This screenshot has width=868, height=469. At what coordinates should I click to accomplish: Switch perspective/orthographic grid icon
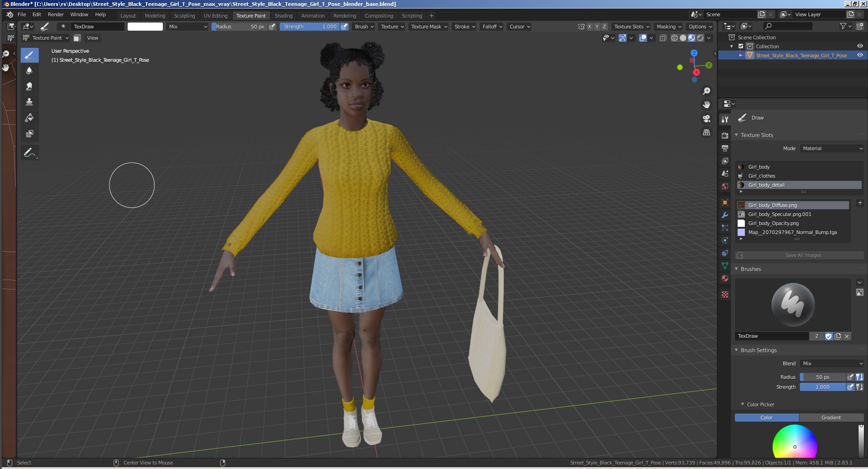[706, 133]
